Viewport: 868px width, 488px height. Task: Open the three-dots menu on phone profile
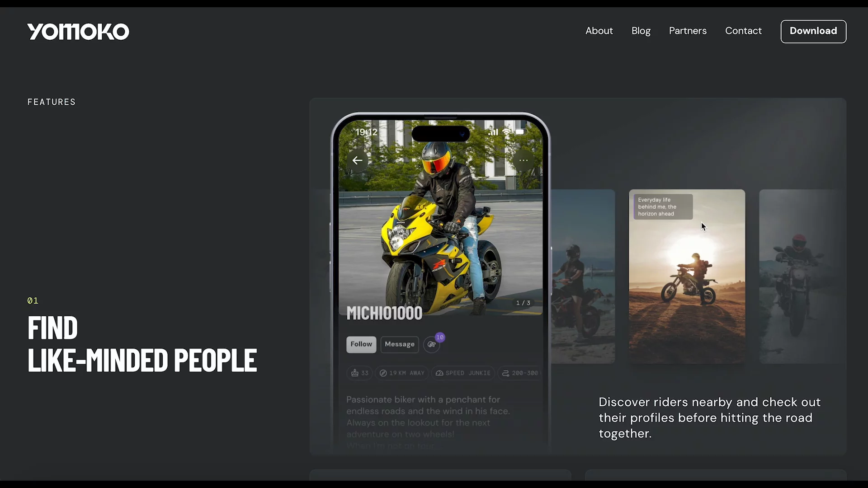click(524, 160)
